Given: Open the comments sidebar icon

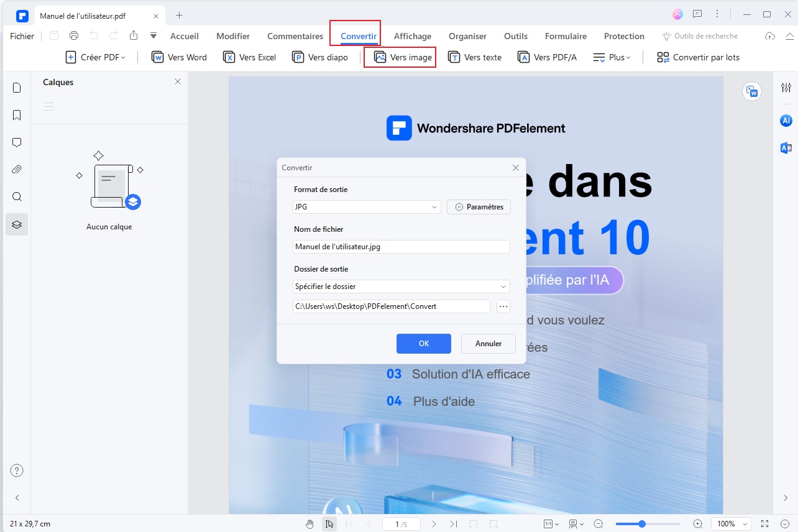Looking at the screenshot, I should [x=17, y=142].
